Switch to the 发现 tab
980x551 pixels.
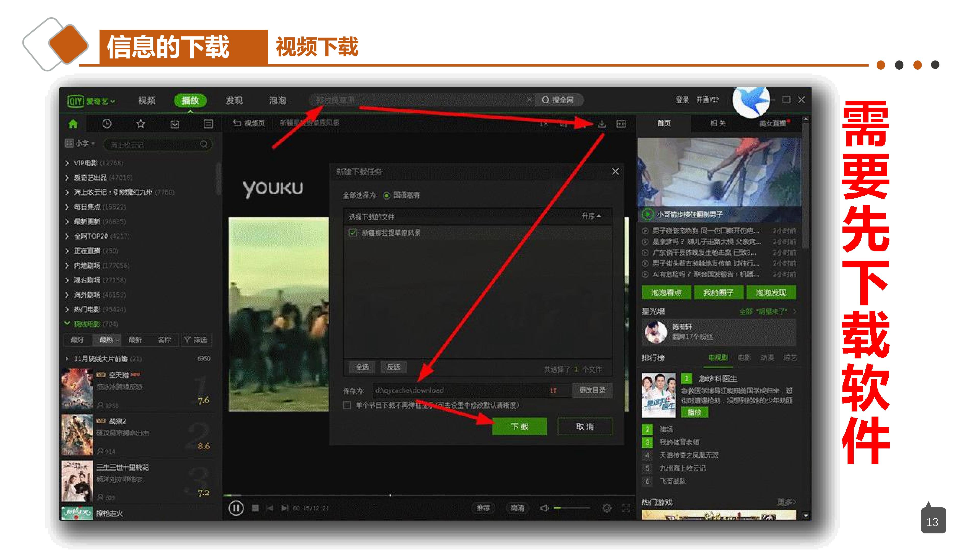234,101
